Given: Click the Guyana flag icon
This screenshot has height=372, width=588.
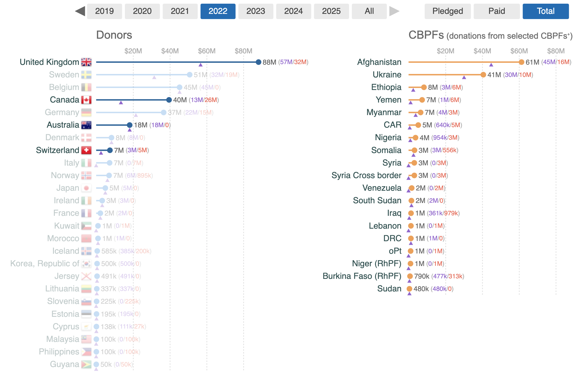Looking at the screenshot, I should point(86,364).
